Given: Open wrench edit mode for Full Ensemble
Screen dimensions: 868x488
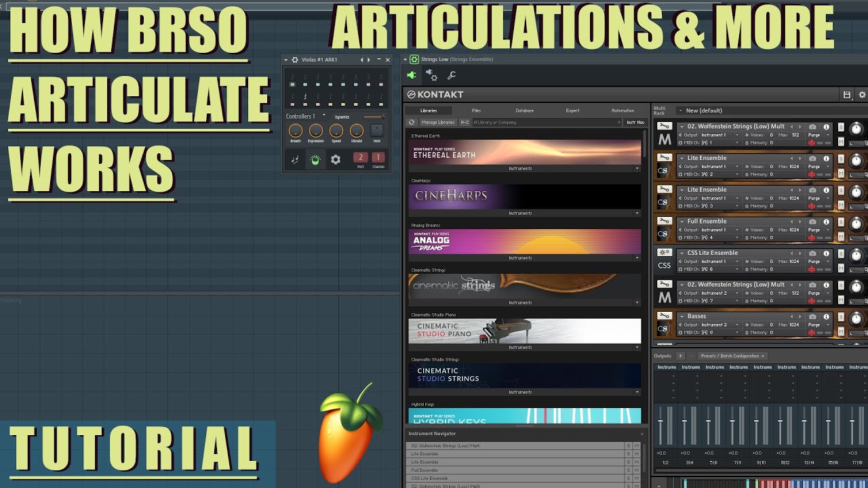Looking at the screenshot, I should [x=665, y=221].
